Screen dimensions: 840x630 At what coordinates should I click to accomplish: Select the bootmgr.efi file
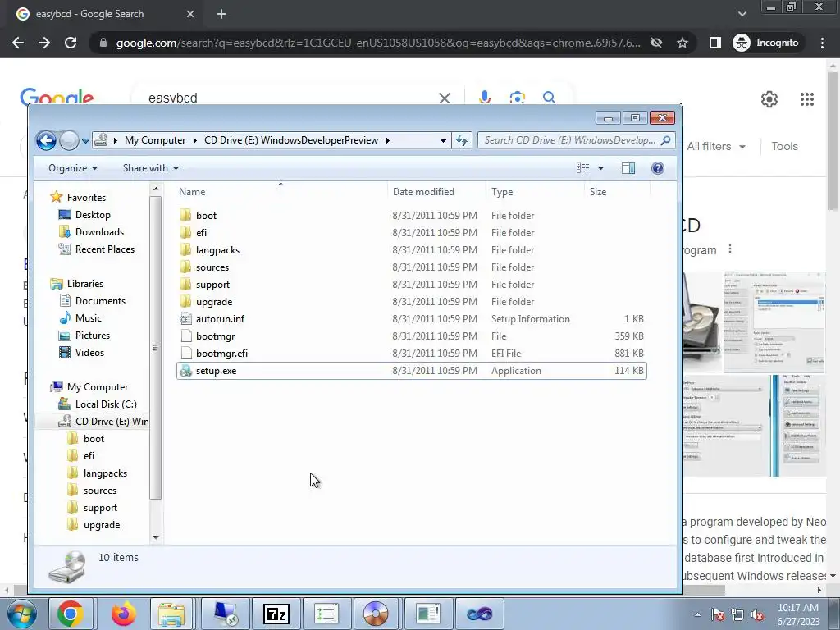(x=412, y=353)
